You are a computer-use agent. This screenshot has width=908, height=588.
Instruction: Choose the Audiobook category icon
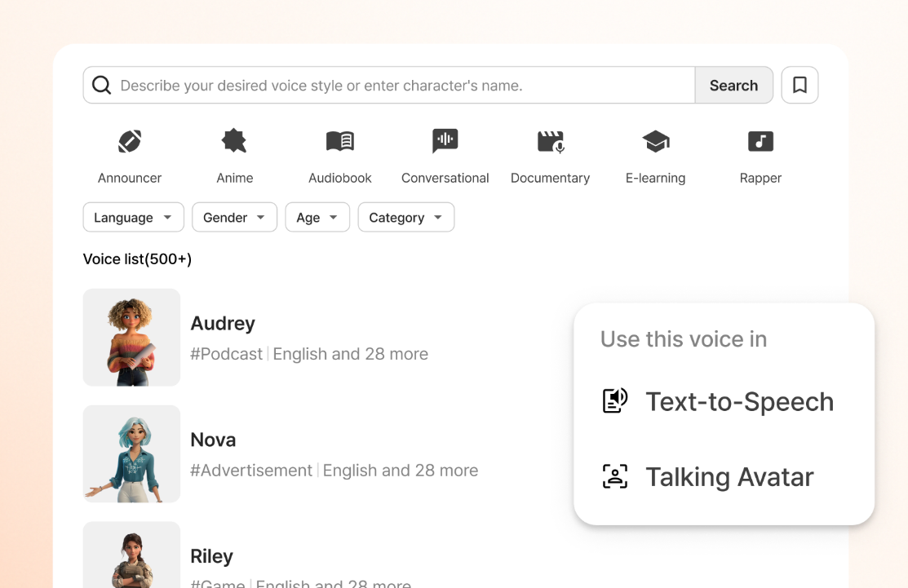tap(339, 142)
